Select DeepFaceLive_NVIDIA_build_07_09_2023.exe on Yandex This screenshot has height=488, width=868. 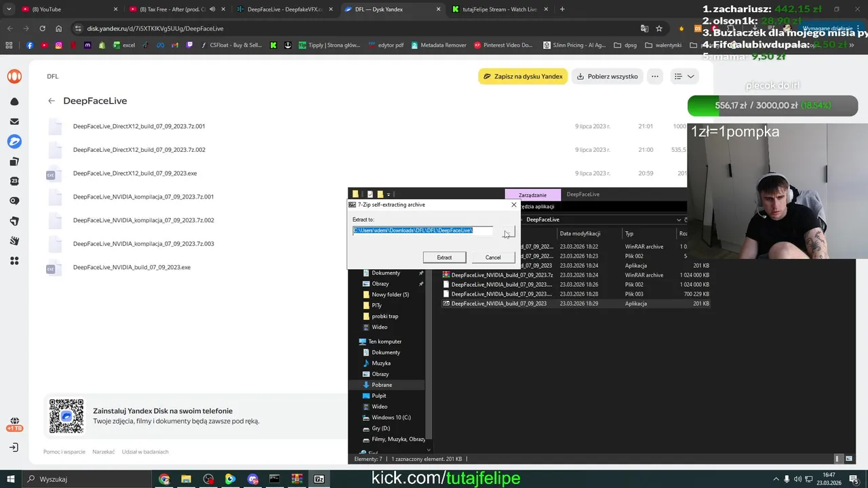click(132, 267)
